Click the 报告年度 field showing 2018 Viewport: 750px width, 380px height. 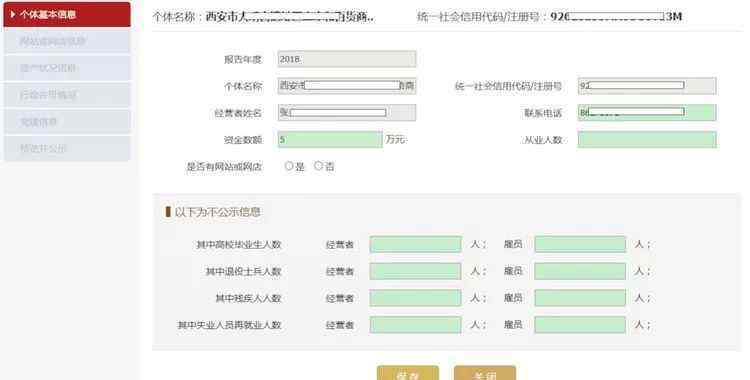[x=347, y=59]
